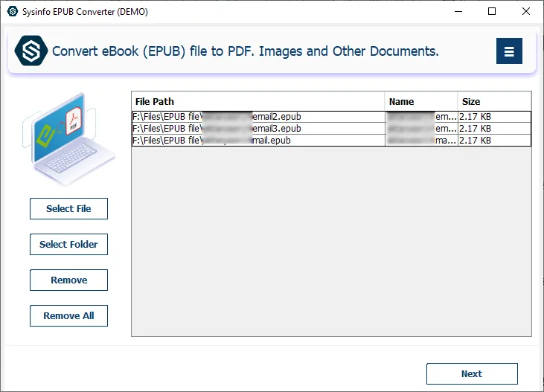This screenshot has height=392, width=544.
Task: Click the 2.17 KB size of mail.epub
Action: click(x=494, y=140)
